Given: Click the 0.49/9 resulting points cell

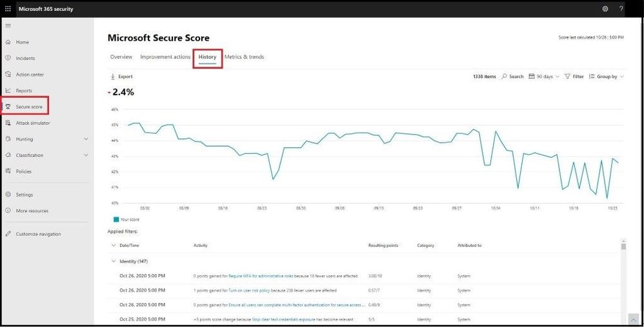Looking at the screenshot, I should coord(374,305).
